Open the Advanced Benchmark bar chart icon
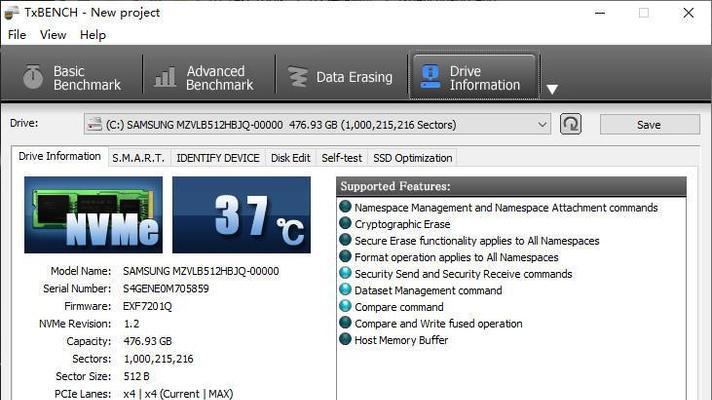Image resolution: width=712 pixels, height=400 pixels. (164, 77)
